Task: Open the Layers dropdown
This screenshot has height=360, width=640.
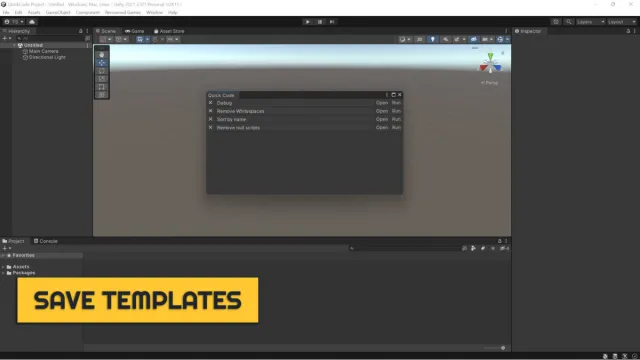Action: (590, 22)
